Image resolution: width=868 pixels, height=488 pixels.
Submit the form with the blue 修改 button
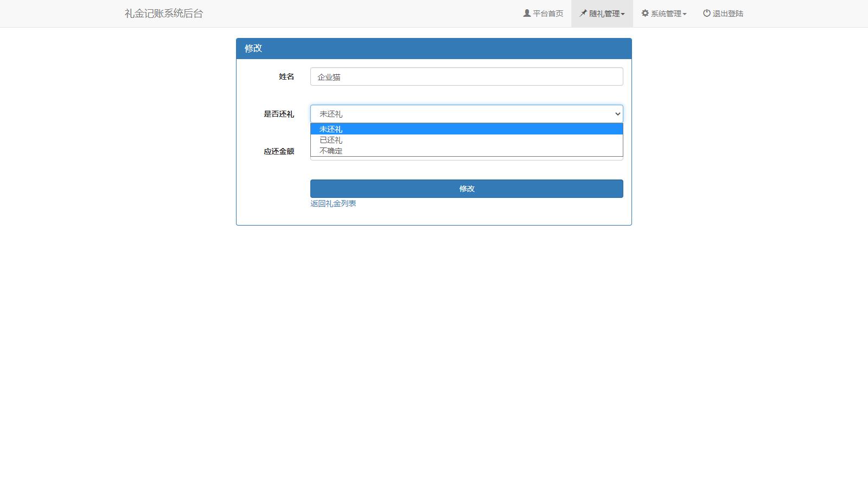467,189
